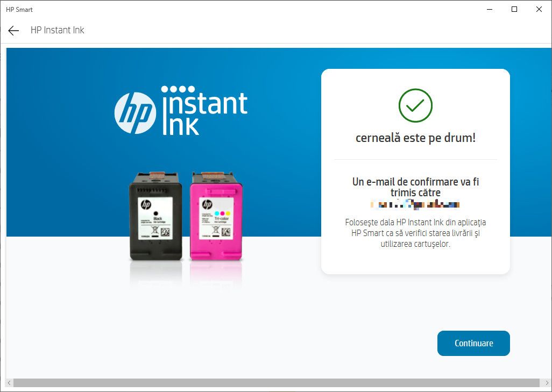
Task: Go back using the arrow icon
Action: [x=13, y=31]
